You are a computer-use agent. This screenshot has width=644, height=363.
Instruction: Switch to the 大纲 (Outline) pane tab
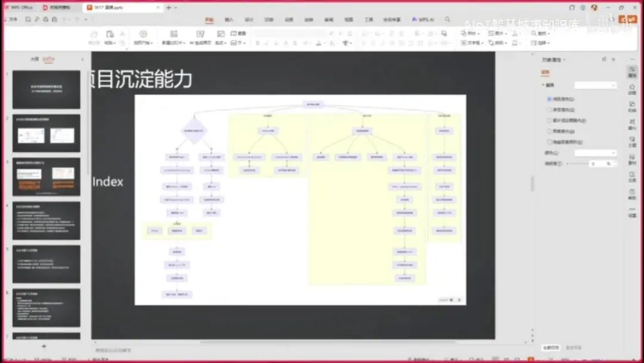point(35,59)
